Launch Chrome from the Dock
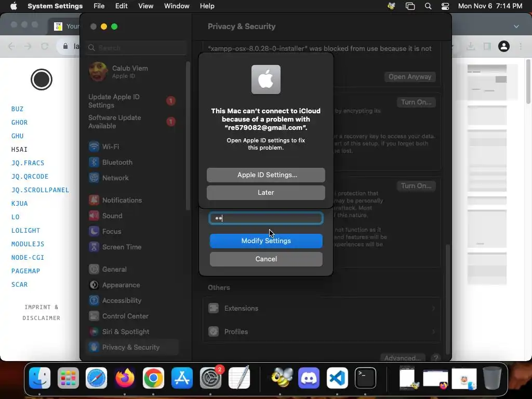 pyautogui.click(x=153, y=378)
